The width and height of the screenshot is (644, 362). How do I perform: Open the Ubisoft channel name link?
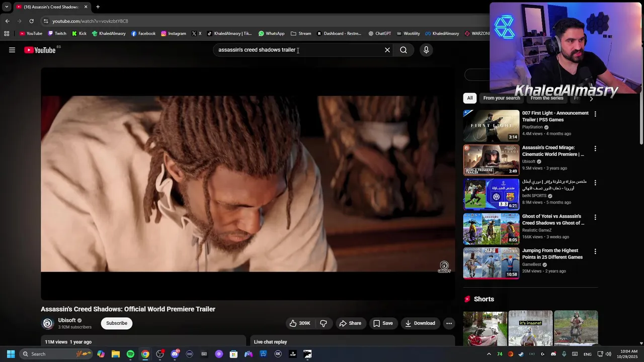click(67, 320)
